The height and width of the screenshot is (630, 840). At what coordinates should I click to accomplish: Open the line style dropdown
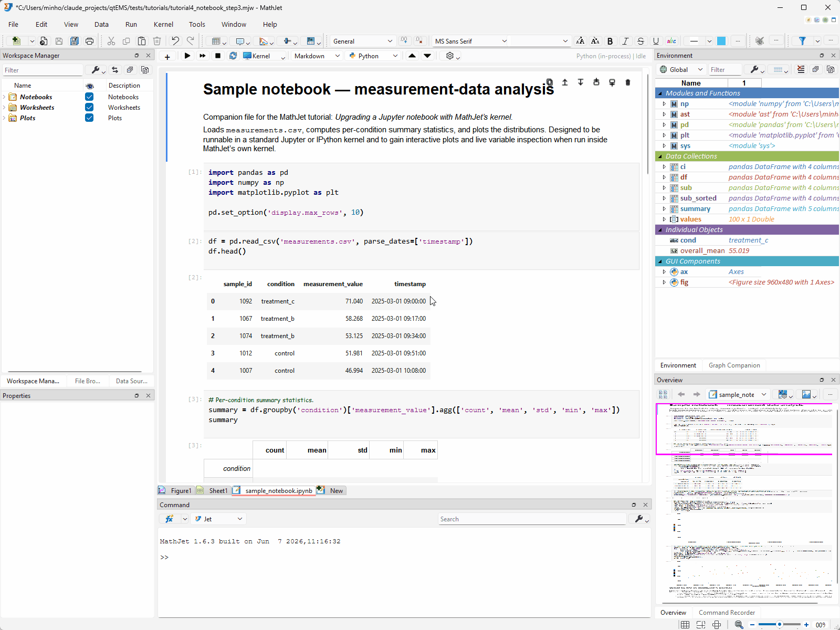click(700, 41)
